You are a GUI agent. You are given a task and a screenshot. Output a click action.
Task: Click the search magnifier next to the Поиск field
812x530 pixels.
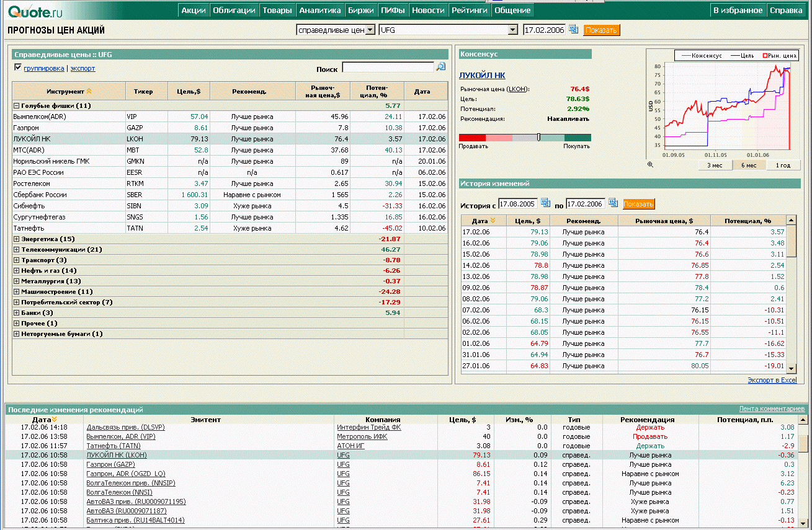pyautogui.click(x=440, y=66)
